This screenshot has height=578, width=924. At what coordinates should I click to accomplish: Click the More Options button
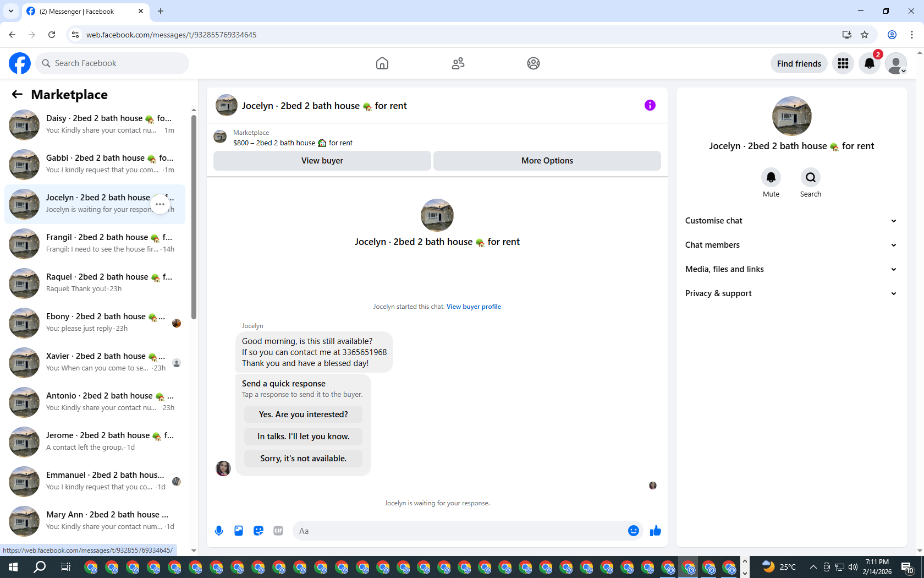click(x=547, y=161)
